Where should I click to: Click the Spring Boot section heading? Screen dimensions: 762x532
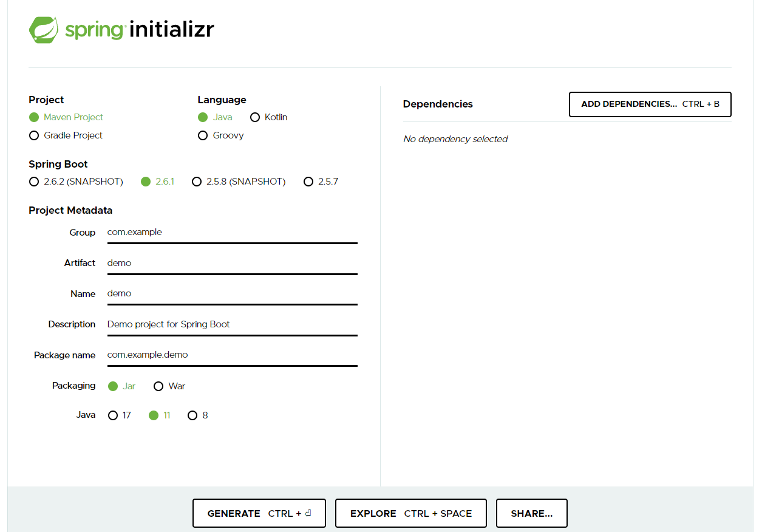(58, 165)
